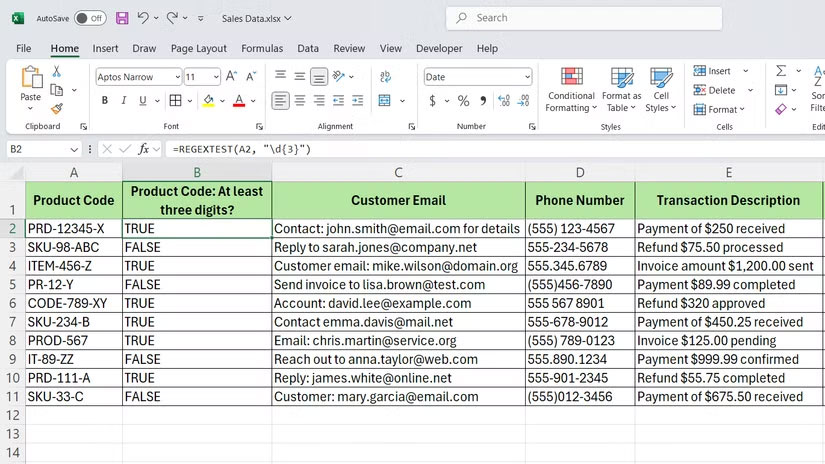Image resolution: width=825 pixels, height=464 pixels.
Task: Click the Increase Font Size icon
Action: coord(232,76)
